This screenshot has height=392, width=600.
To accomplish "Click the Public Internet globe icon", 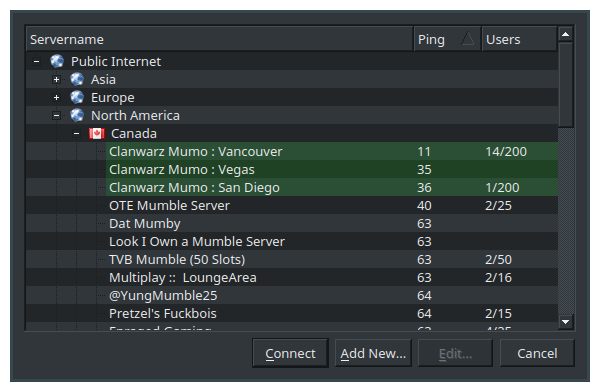I will (x=57, y=61).
